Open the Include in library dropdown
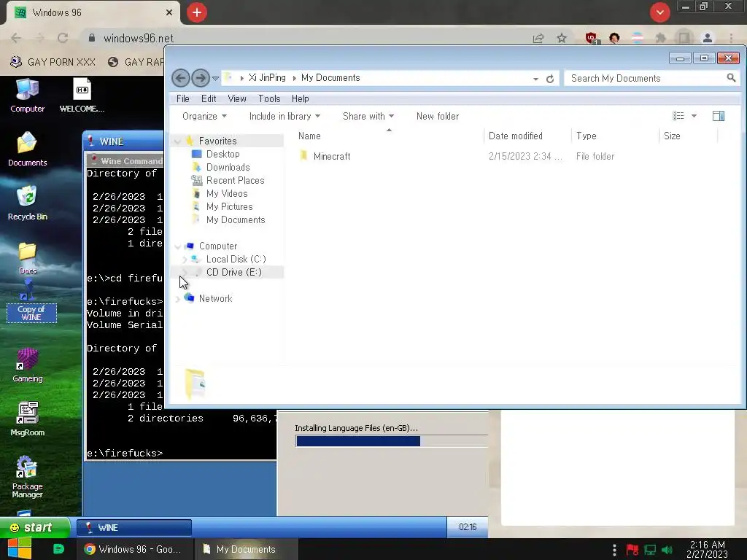 285,116
